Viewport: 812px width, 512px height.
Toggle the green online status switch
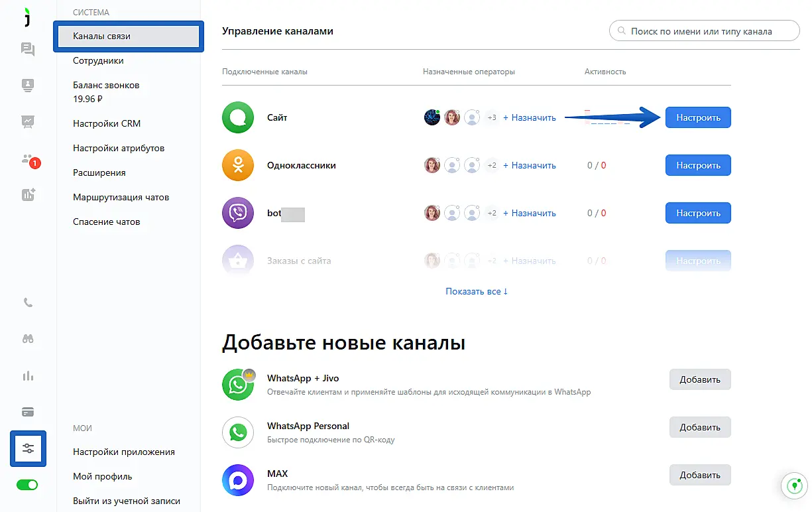click(x=28, y=485)
